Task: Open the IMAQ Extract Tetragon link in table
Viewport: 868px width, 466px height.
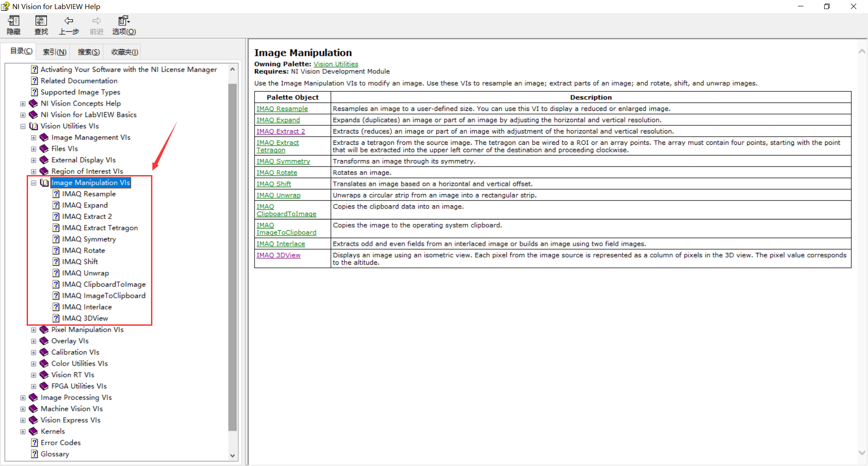Action: pyautogui.click(x=278, y=146)
